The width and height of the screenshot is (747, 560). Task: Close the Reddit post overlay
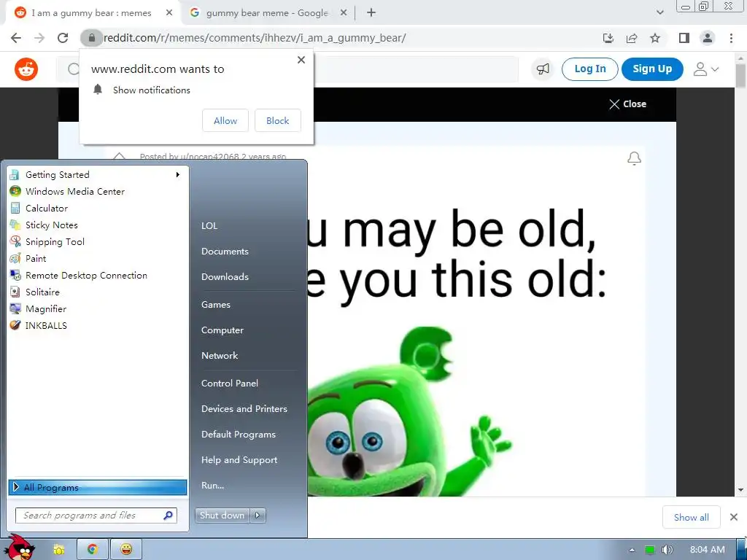coord(628,104)
